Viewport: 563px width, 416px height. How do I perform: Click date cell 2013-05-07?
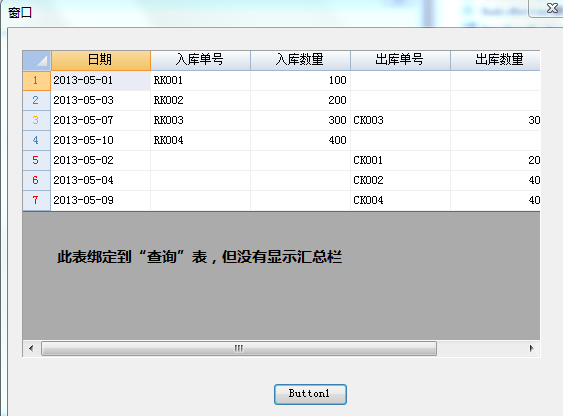pos(101,121)
